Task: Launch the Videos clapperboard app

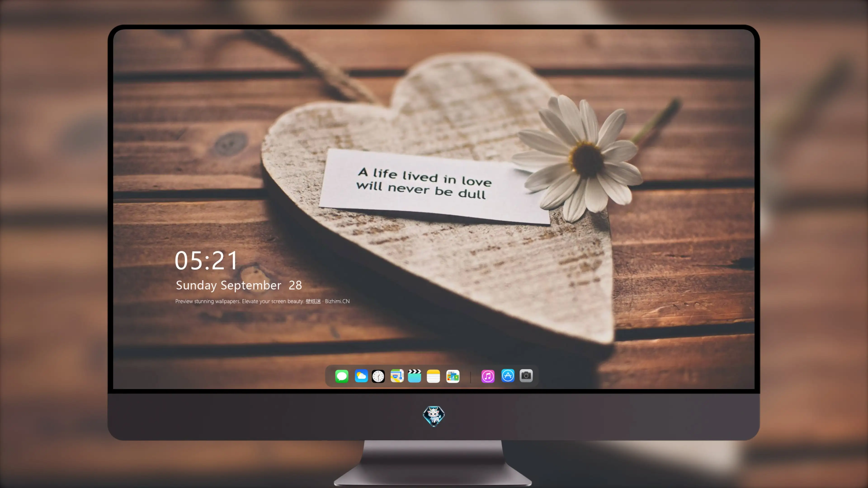Action: [x=415, y=376]
